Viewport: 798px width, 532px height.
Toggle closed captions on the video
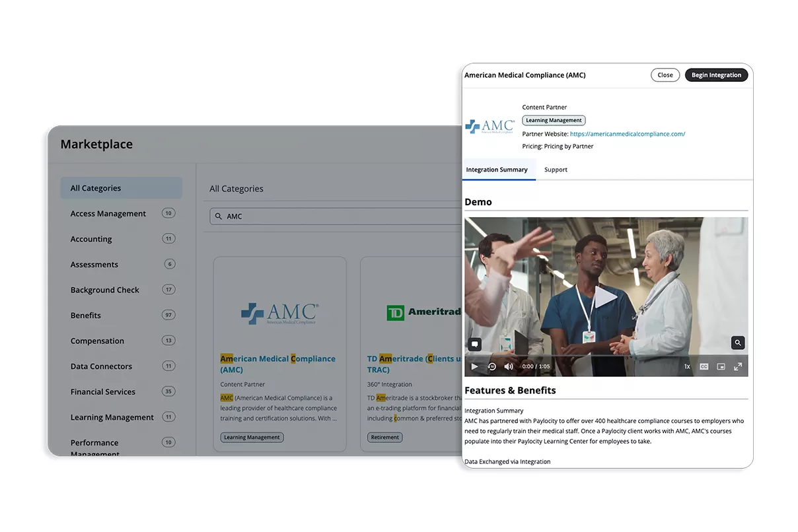(704, 366)
